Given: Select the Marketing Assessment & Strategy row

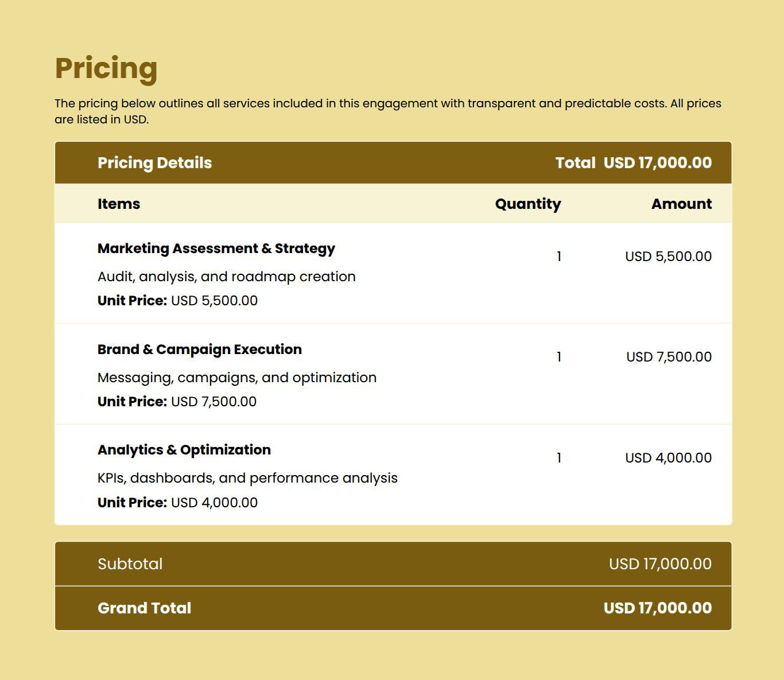Looking at the screenshot, I should tap(216, 248).
